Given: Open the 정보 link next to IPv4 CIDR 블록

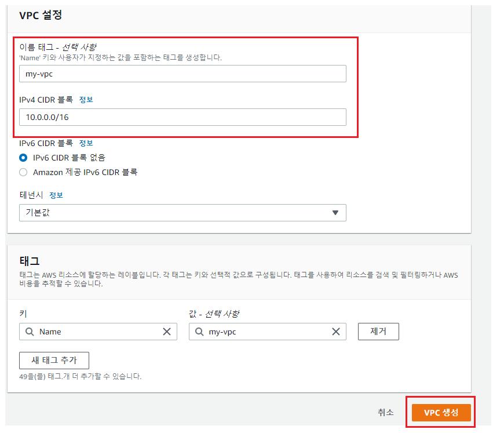Looking at the screenshot, I should pos(86,100).
